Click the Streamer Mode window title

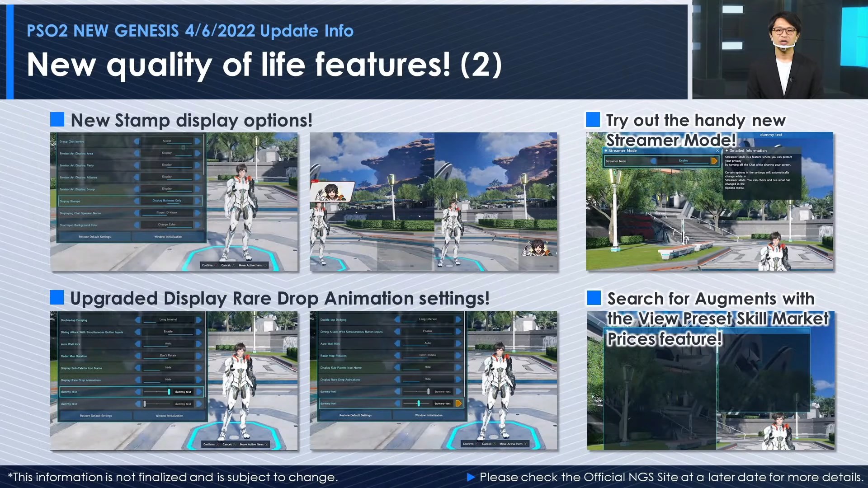(622, 150)
